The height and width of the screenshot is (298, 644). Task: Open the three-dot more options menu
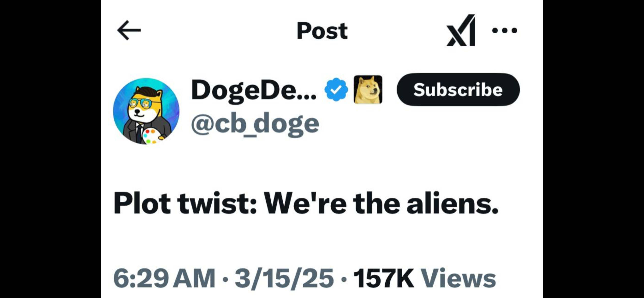[x=505, y=31]
